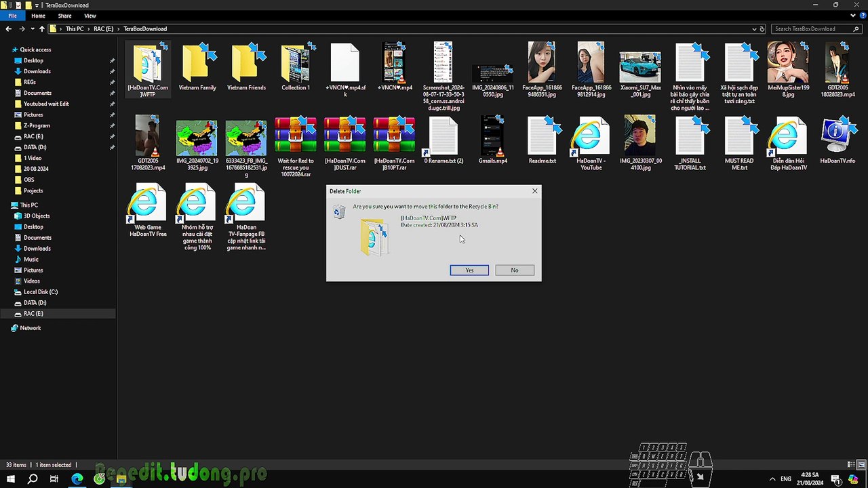Show hidden system tray icons
Image resolution: width=868 pixels, height=488 pixels.
(x=772, y=479)
